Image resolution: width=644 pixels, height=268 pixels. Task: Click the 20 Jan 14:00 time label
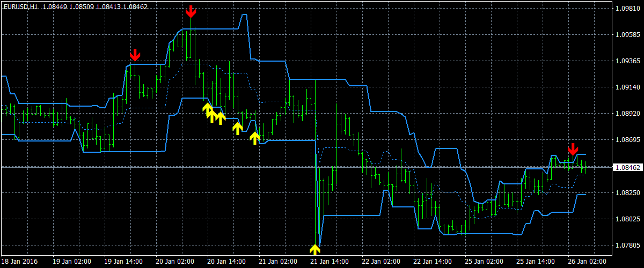click(227, 262)
